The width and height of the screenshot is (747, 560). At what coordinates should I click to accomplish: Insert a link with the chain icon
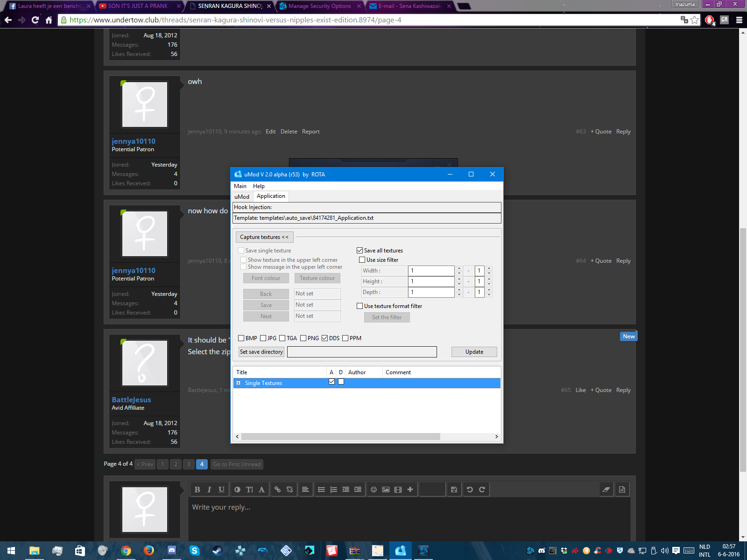point(277,490)
